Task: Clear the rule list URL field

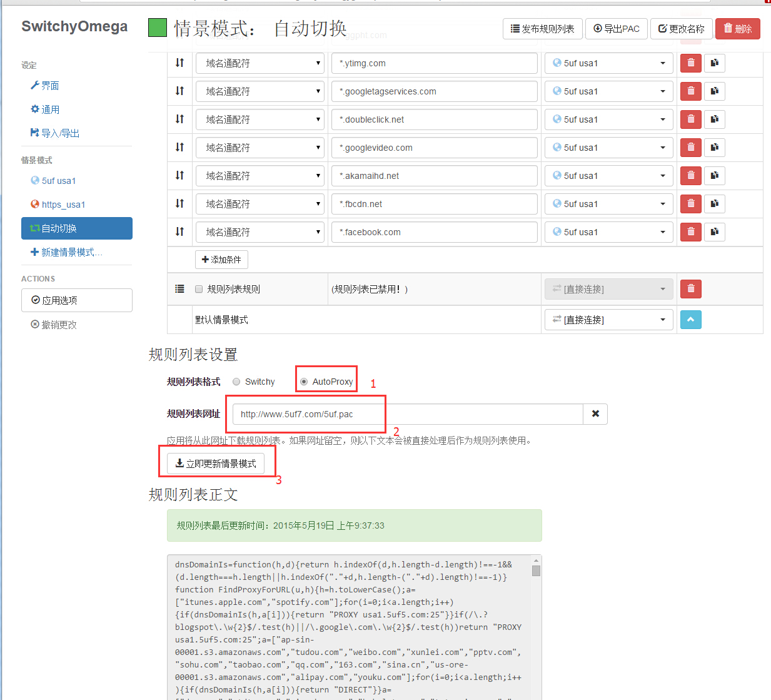Action: (x=595, y=414)
